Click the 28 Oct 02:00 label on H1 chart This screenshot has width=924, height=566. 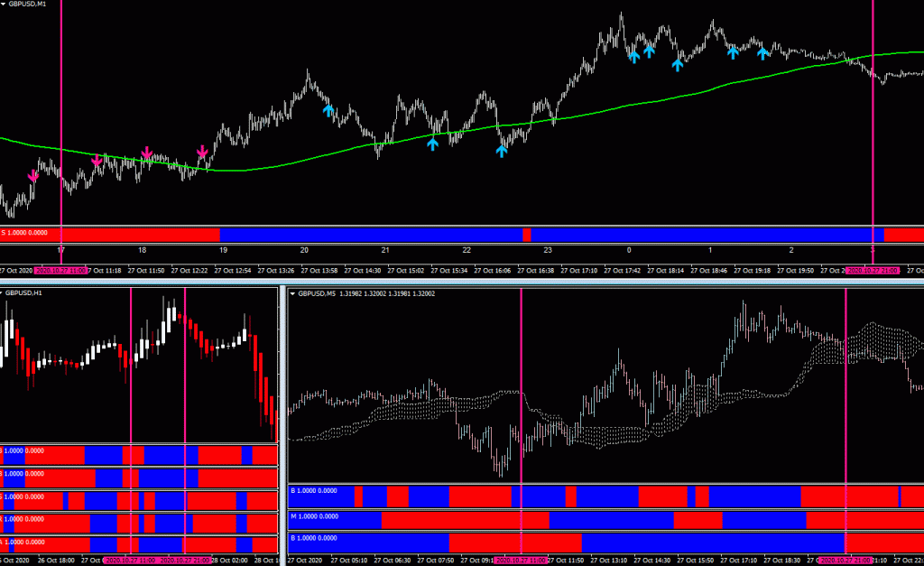click(x=230, y=560)
